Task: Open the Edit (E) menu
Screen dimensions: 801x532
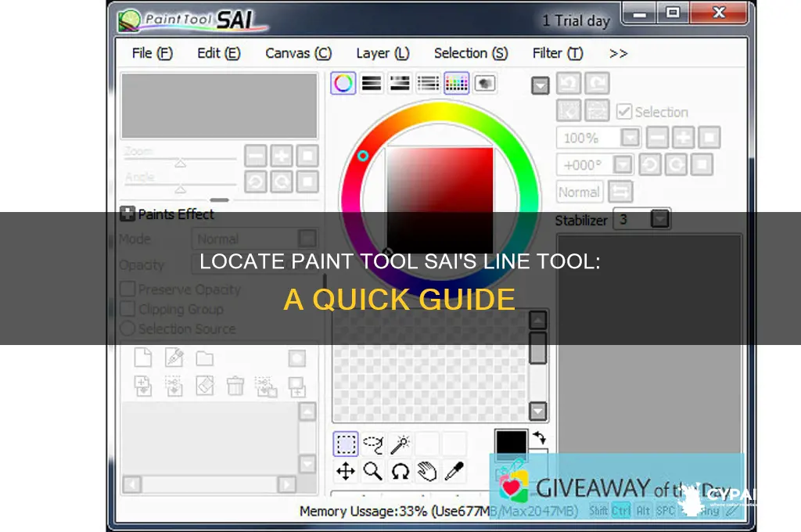Action: [219, 53]
